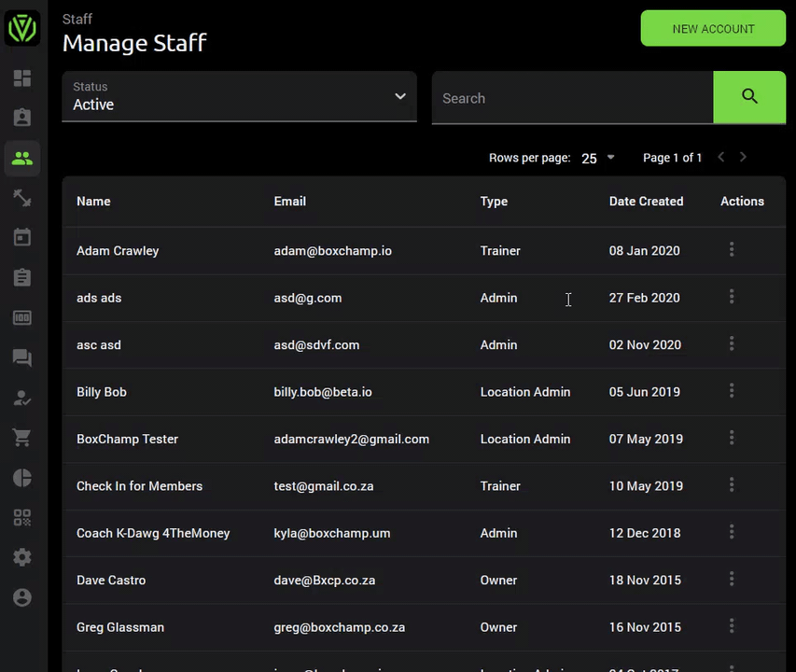Open the dashboard icon in sidebar
The width and height of the screenshot is (796, 672).
(22, 78)
